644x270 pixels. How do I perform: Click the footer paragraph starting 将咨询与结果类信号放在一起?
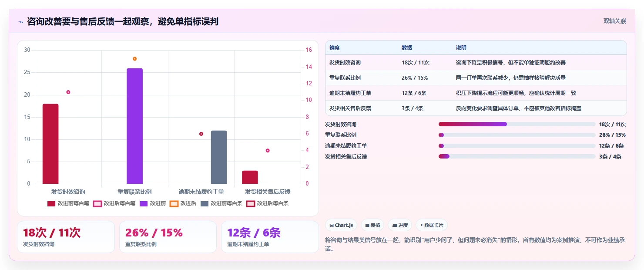coord(476,244)
